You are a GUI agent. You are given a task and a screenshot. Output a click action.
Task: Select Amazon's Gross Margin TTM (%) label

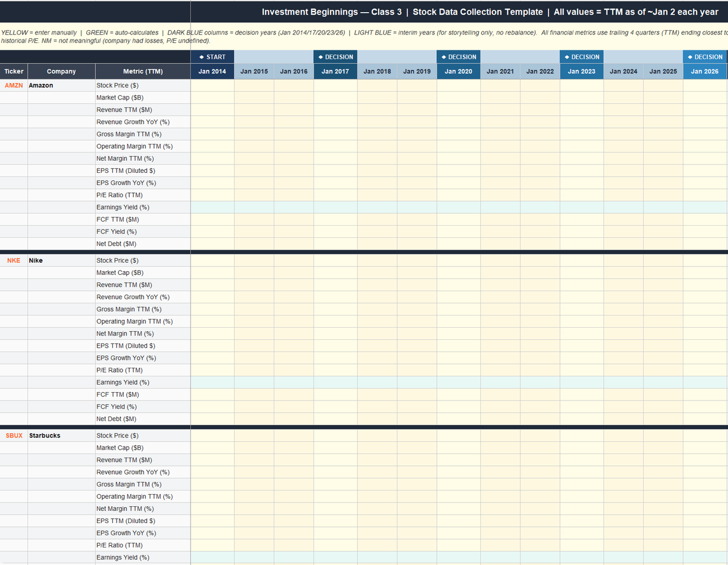point(143,134)
